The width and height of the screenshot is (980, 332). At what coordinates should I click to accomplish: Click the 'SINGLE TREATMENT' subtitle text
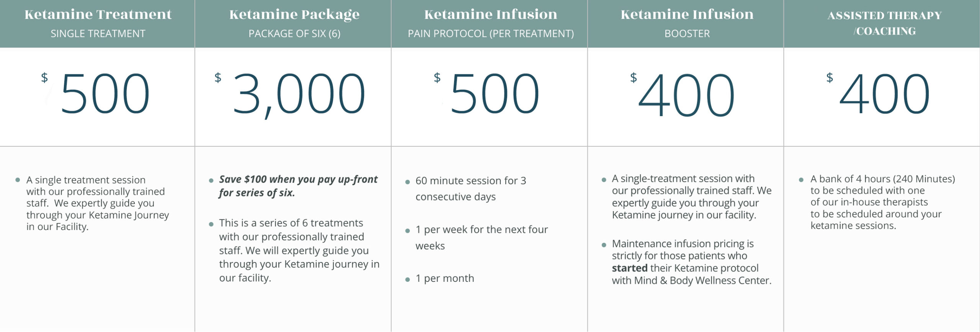98,34
